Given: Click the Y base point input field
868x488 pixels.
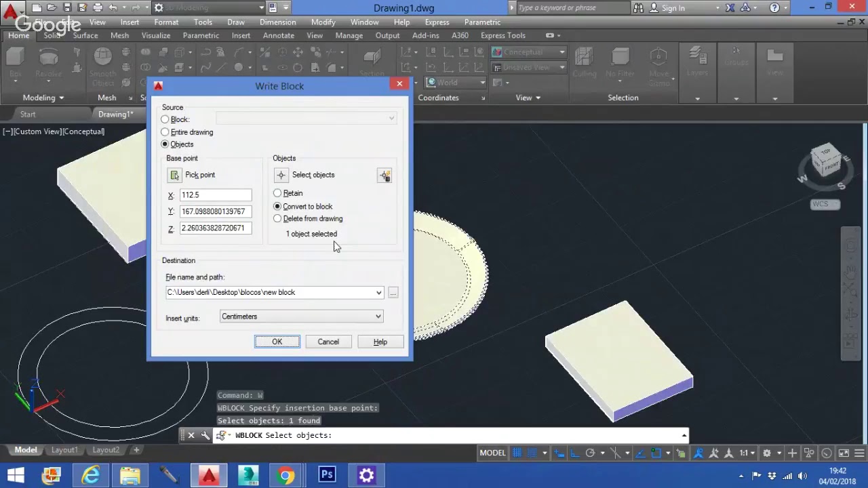Looking at the screenshot, I should 215,211.
